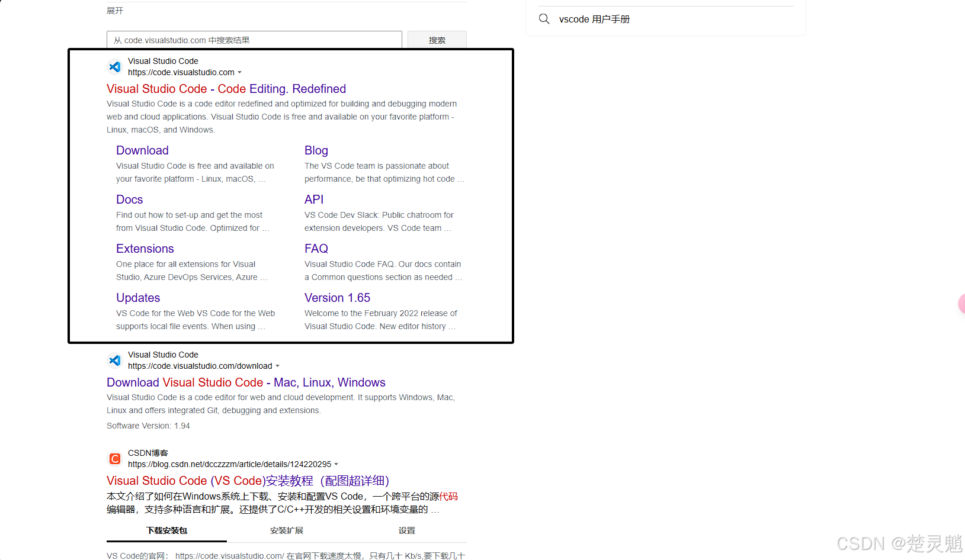Click the https://code.visualstudio.com/download URL text
This screenshot has width=965, height=560.
(200, 366)
